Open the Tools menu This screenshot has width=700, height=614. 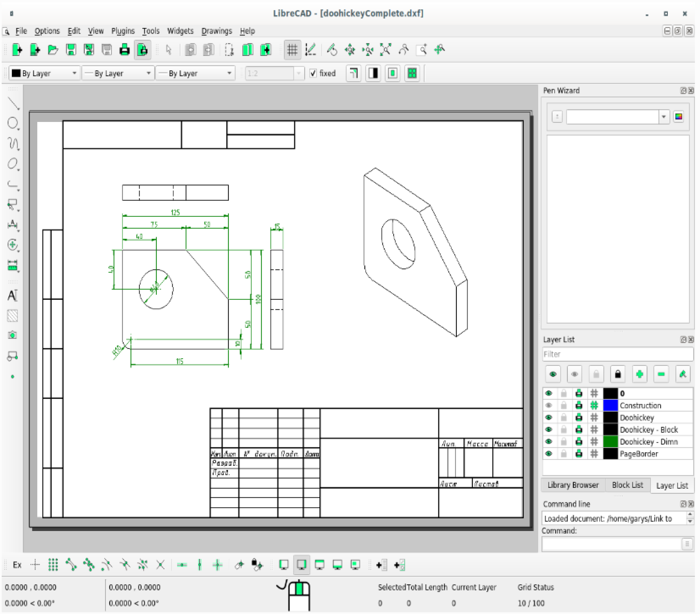point(151,31)
